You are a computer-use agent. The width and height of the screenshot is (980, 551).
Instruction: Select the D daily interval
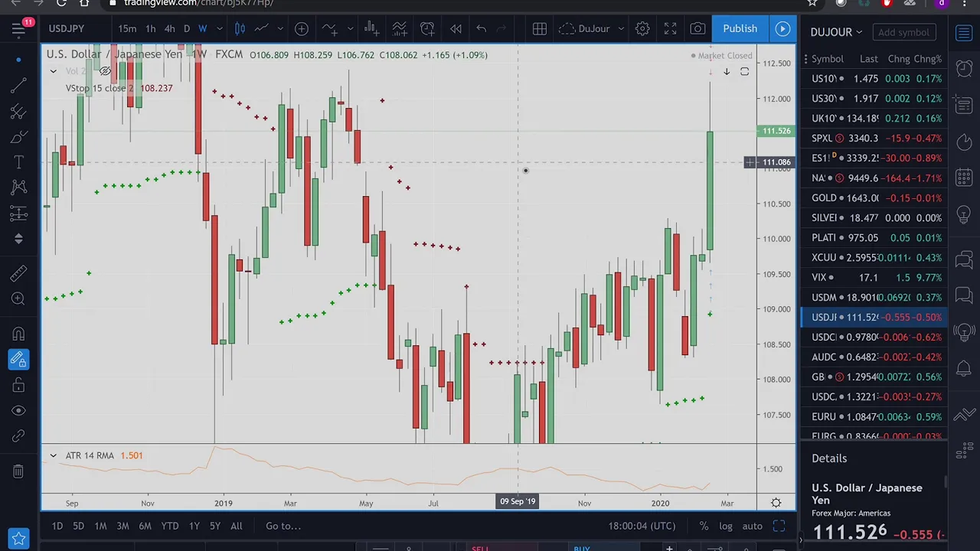186,29
